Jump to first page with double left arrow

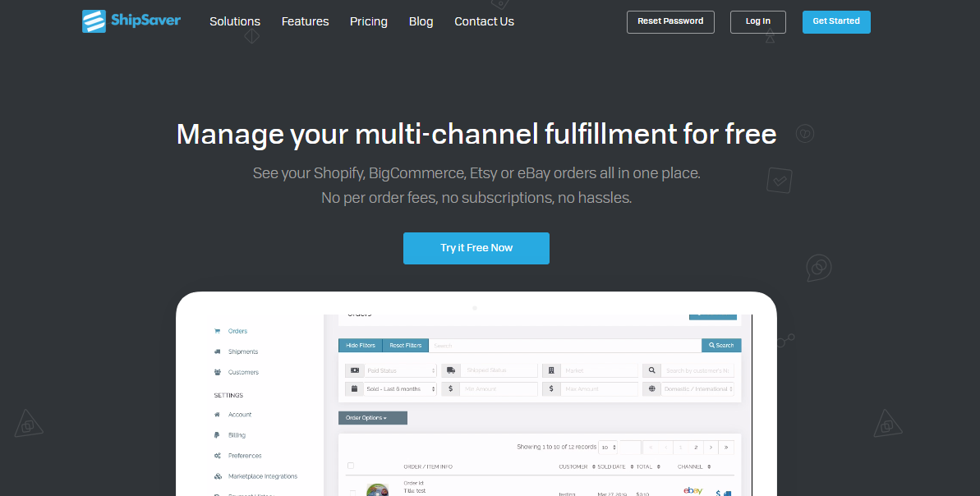(x=651, y=448)
